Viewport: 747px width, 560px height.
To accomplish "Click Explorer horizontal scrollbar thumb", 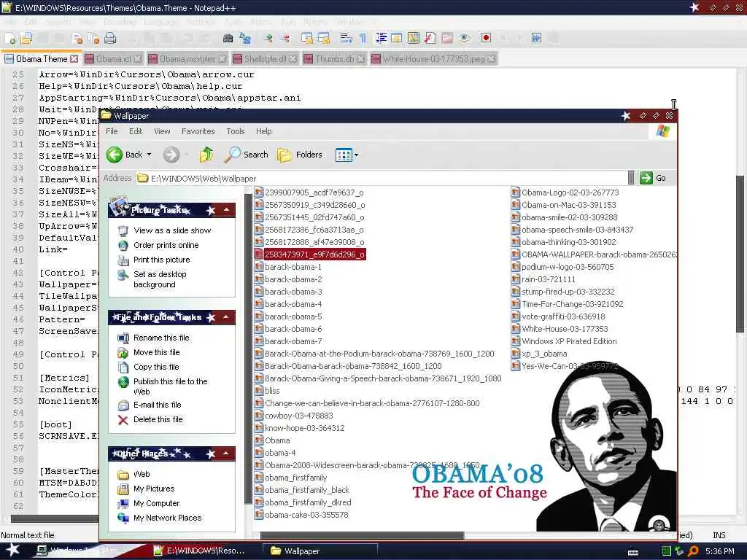I will 362,536.
